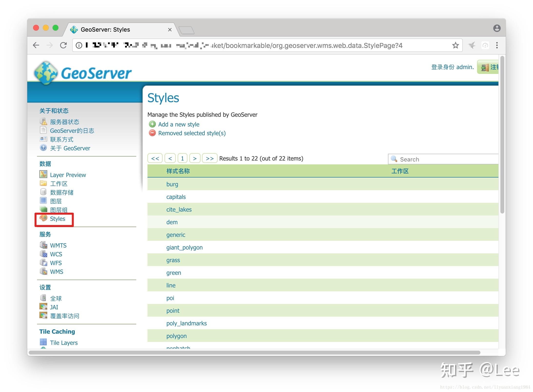Open Layer Preview from the sidebar

pos(68,175)
